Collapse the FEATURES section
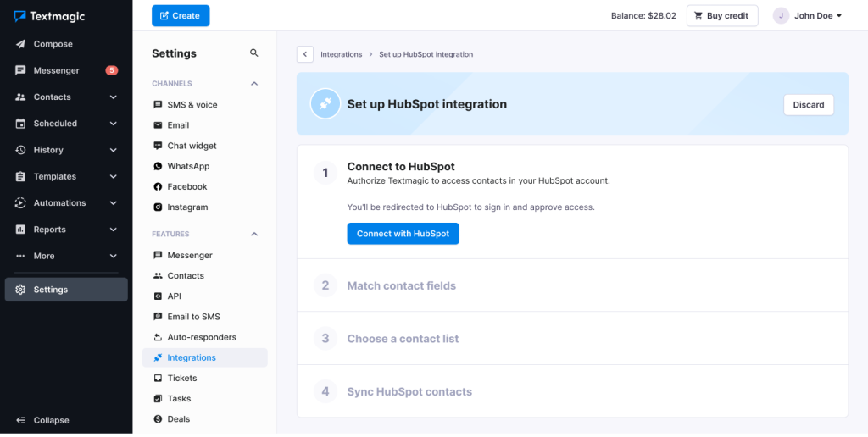 click(254, 234)
